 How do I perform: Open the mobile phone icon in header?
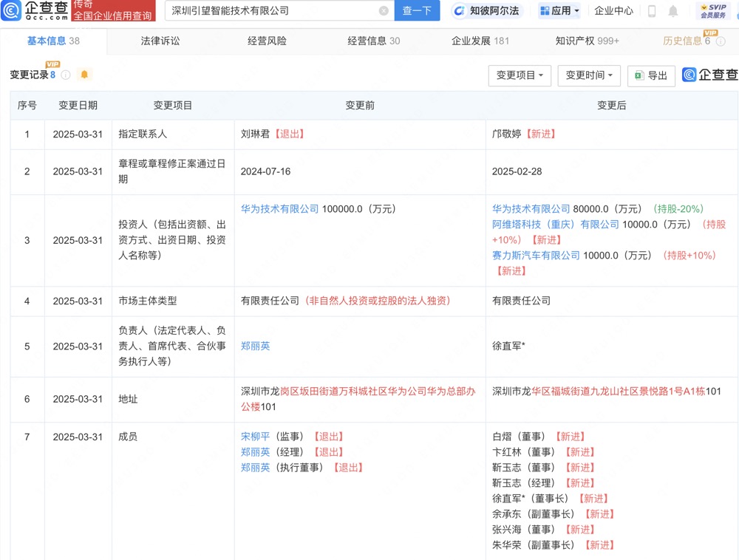[x=652, y=11]
